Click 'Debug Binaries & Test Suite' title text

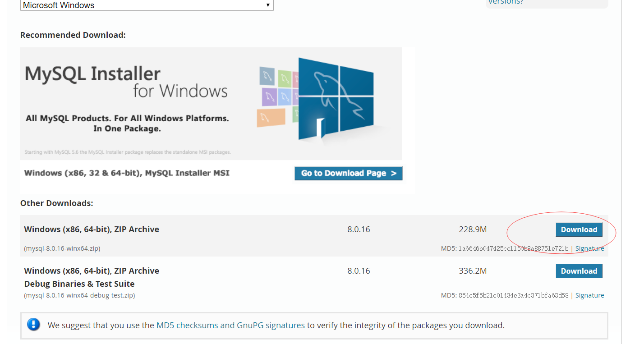(x=79, y=284)
